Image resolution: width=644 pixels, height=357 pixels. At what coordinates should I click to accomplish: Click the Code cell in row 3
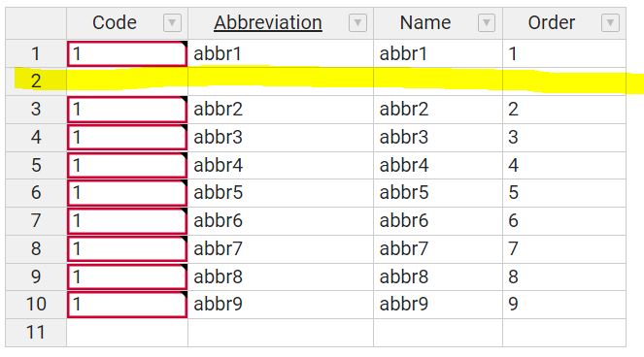click(x=127, y=110)
